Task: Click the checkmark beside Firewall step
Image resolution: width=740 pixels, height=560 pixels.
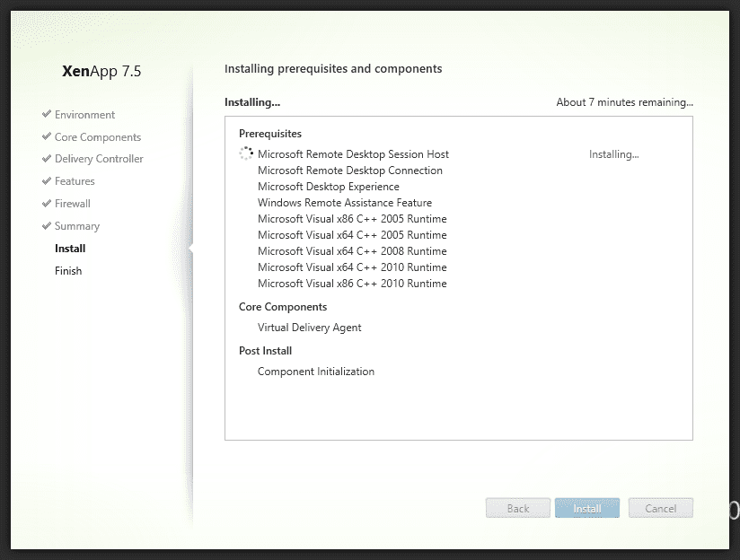Action: (46, 204)
